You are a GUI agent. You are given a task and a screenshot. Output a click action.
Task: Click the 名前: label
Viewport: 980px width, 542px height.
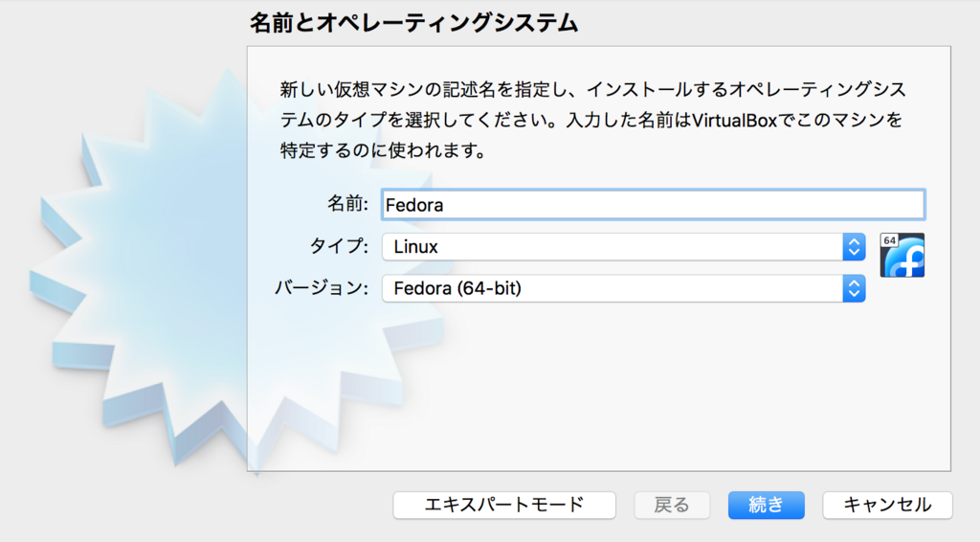(x=347, y=204)
